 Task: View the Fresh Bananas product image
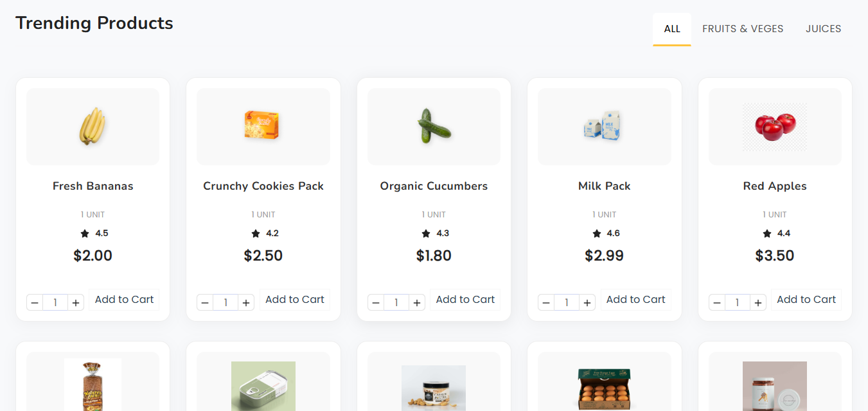(93, 127)
